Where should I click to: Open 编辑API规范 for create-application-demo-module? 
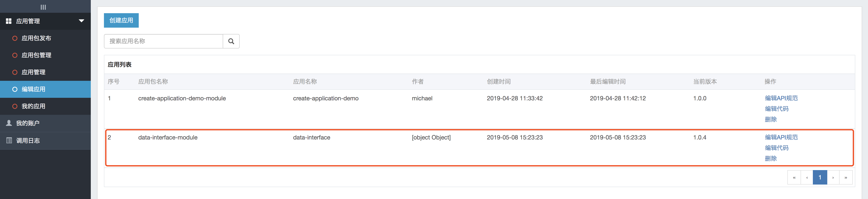tap(781, 98)
